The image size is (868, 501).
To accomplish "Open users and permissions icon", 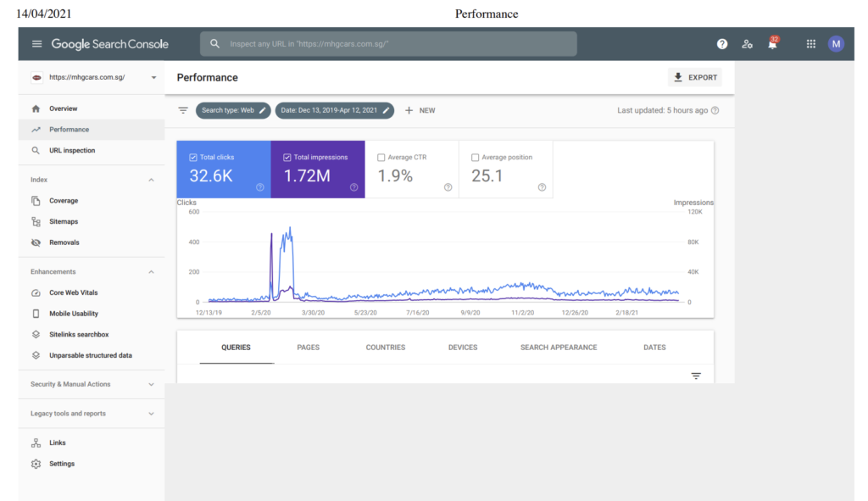I will (x=747, y=44).
